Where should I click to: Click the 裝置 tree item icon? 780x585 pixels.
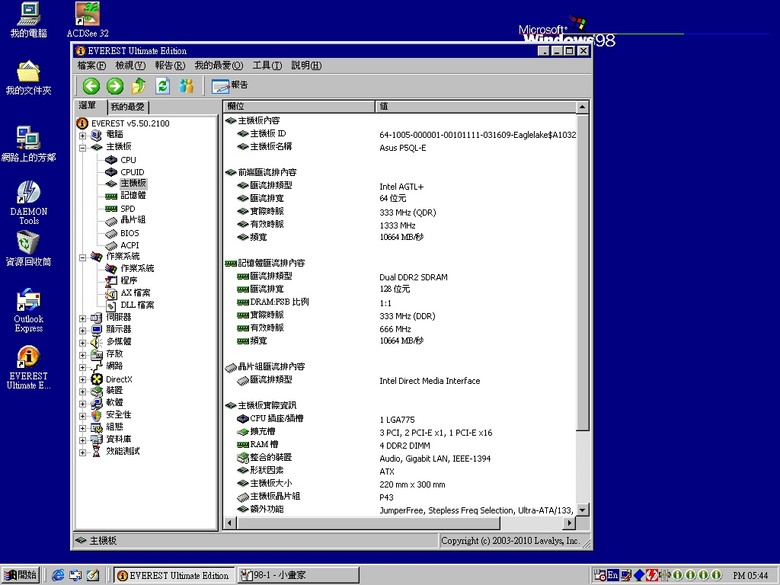click(97, 391)
